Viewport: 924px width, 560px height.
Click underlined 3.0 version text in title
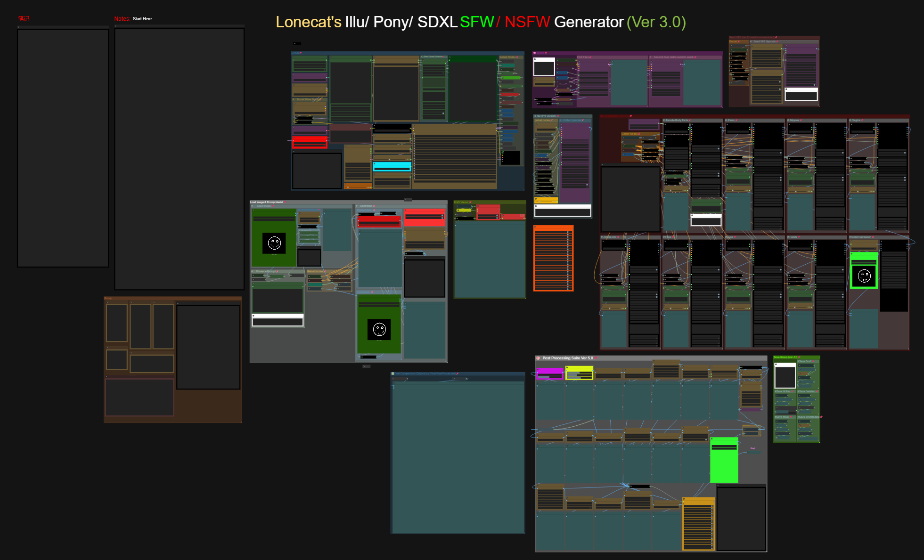click(670, 22)
